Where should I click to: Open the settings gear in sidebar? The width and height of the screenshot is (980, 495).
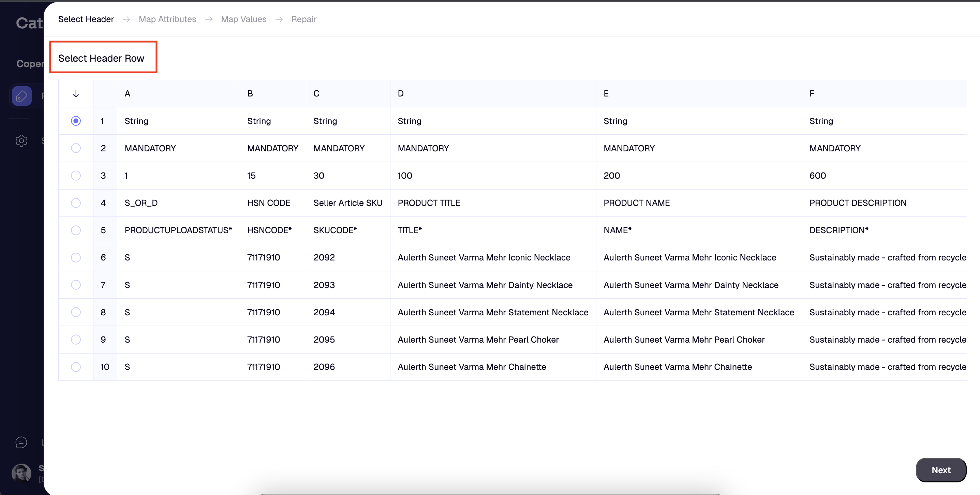[x=21, y=141]
